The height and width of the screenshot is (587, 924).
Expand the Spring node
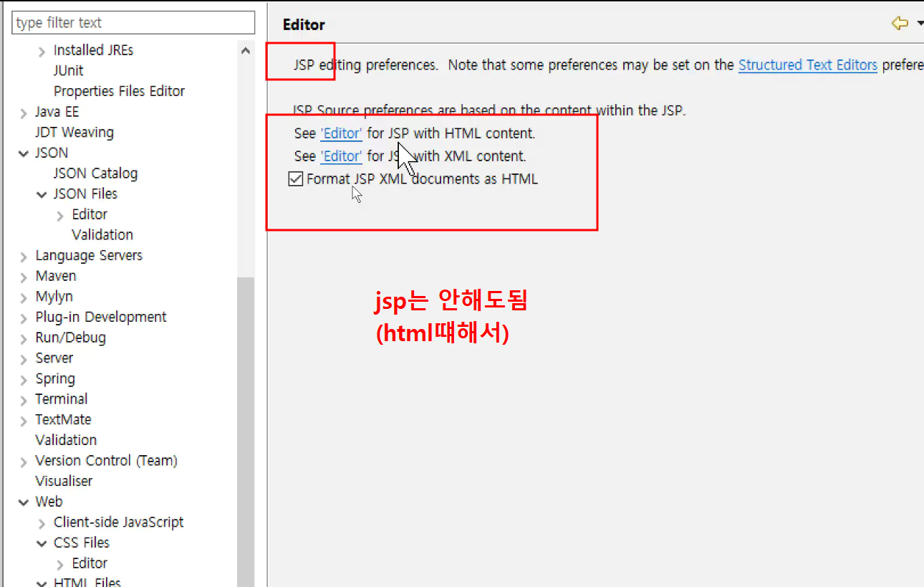point(24,380)
